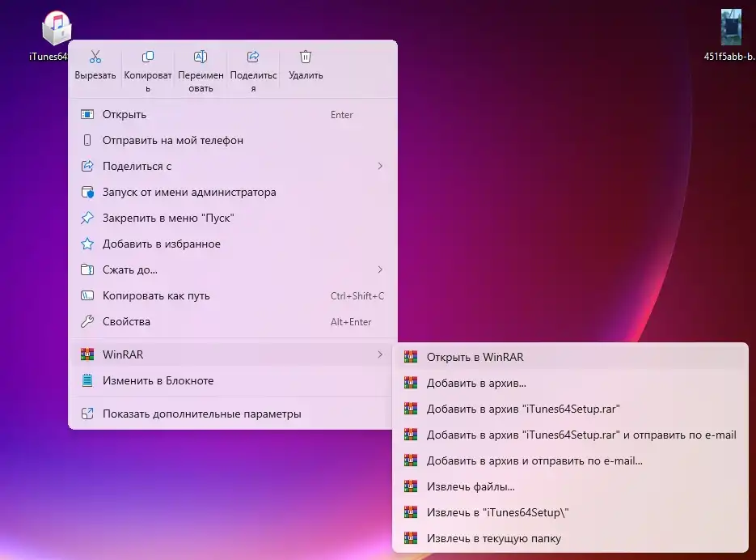Expand the 'Поделиться с' submenu
This screenshot has height=560, width=756.
click(379, 166)
